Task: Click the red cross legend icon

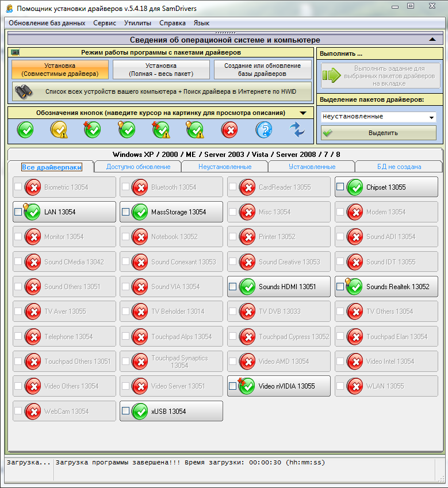Action: [x=230, y=130]
